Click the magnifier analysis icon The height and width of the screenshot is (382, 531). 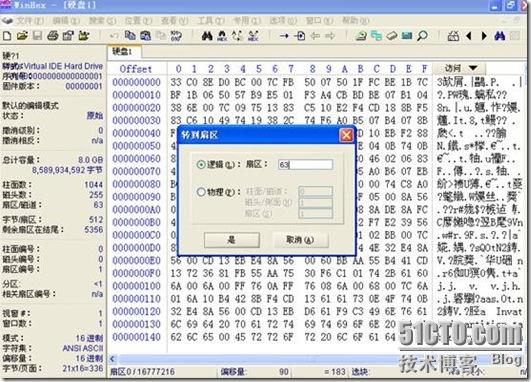(x=422, y=36)
